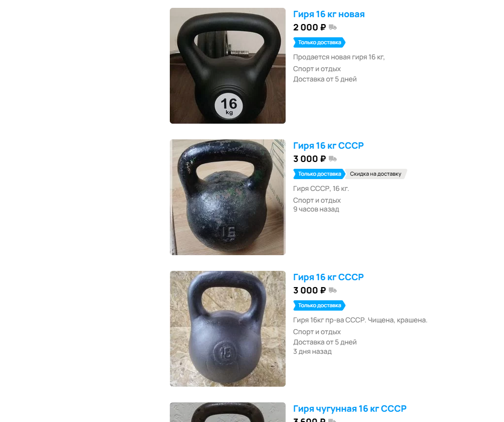Click the Только доставка badge under 2 000 ₽
Screen dimensions: 504x422
[x=319, y=42]
